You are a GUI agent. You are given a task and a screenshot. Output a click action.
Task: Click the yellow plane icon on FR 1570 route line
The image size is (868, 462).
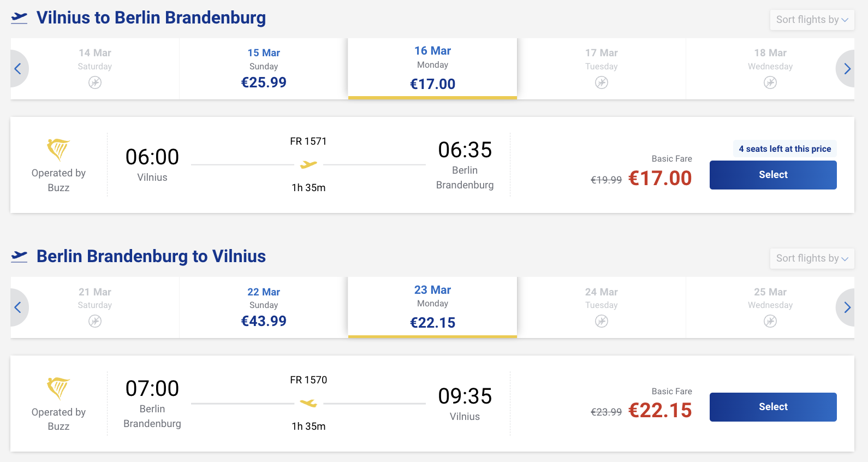(308, 403)
